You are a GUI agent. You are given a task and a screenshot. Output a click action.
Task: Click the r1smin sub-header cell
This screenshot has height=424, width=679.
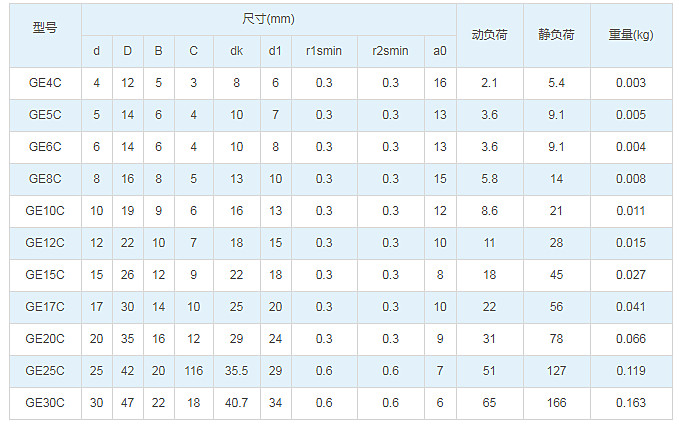pyautogui.click(x=324, y=51)
